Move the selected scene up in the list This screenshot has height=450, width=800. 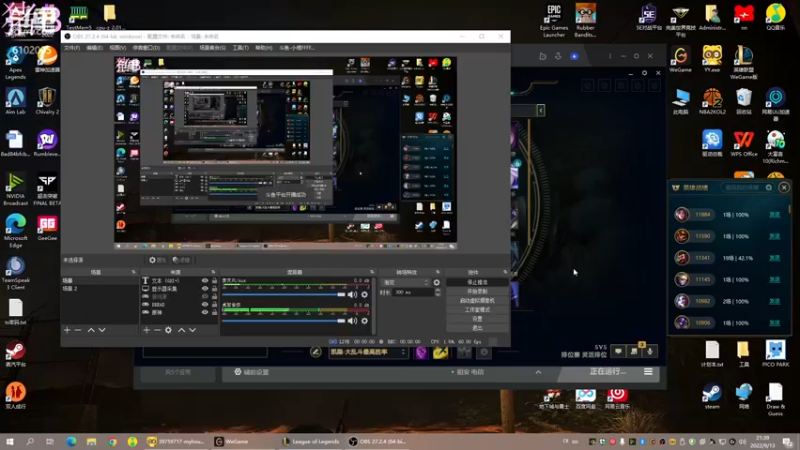(x=91, y=330)
